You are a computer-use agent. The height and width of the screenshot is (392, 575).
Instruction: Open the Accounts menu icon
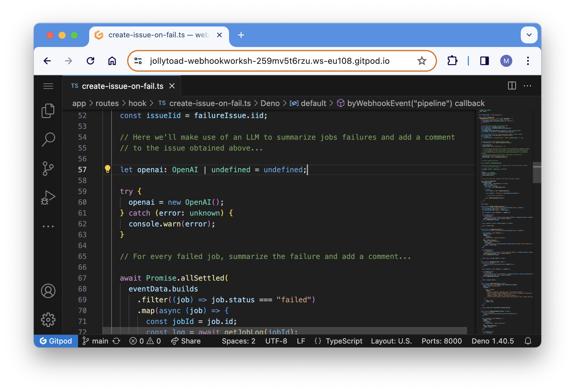pos(48,291)
